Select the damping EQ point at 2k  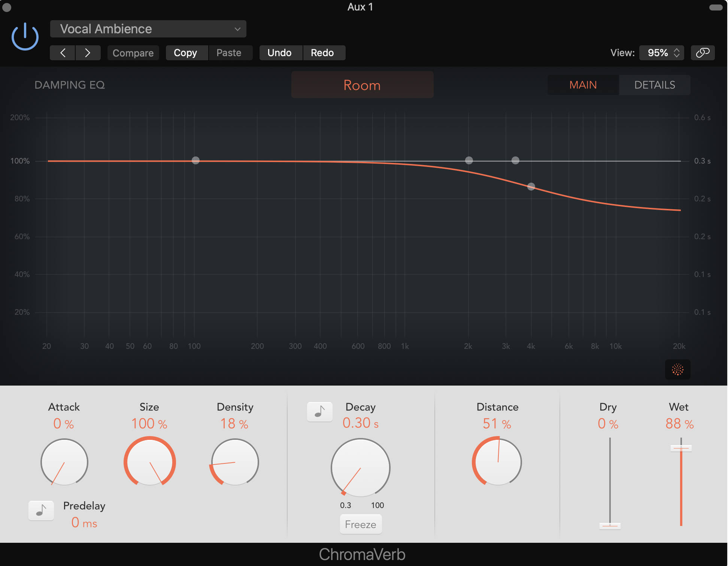click(469, 161)
